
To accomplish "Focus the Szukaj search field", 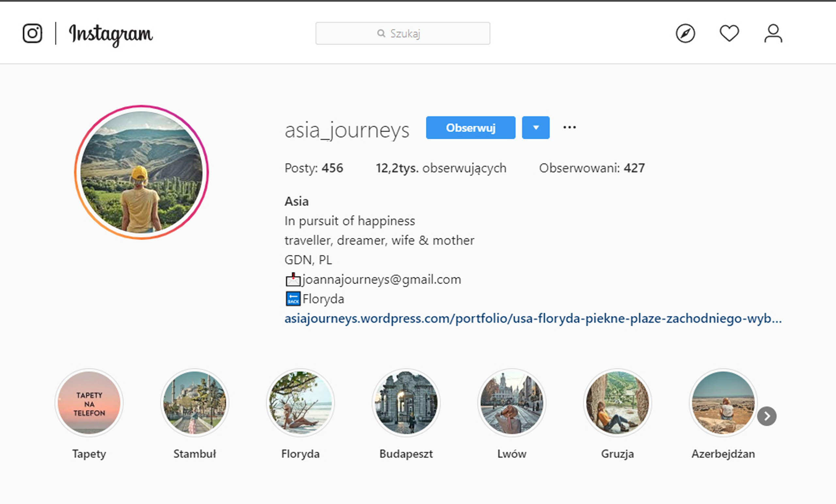I will click(402, 33).
